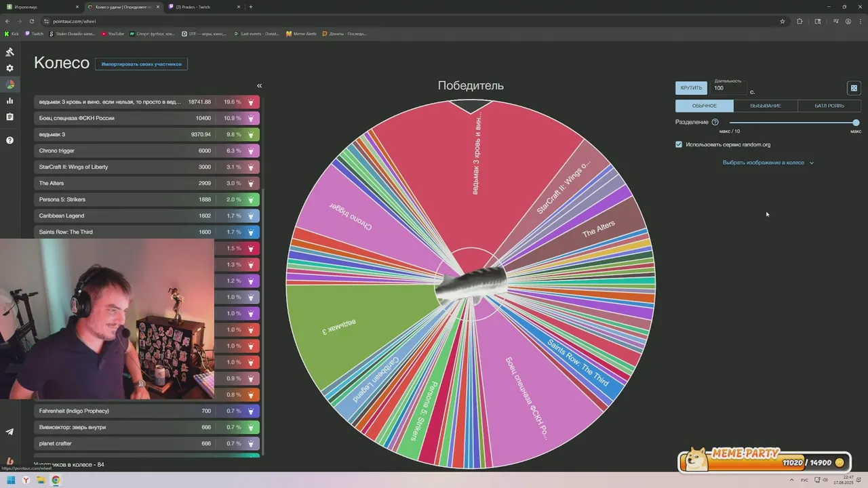Image resolution: width=868 pixels, height=488 pixels.
Task: Click Импортировать своих участников button
Action: click(141, 64)
